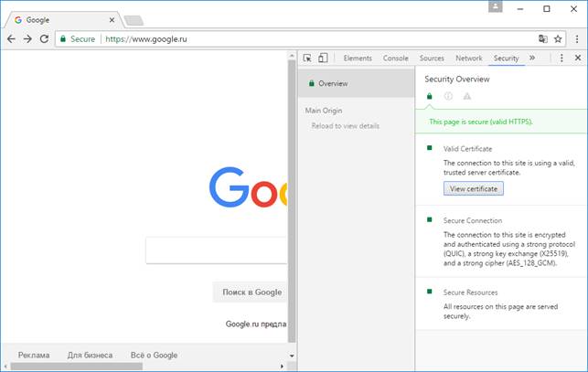Switch to the Elements tab

358,58
